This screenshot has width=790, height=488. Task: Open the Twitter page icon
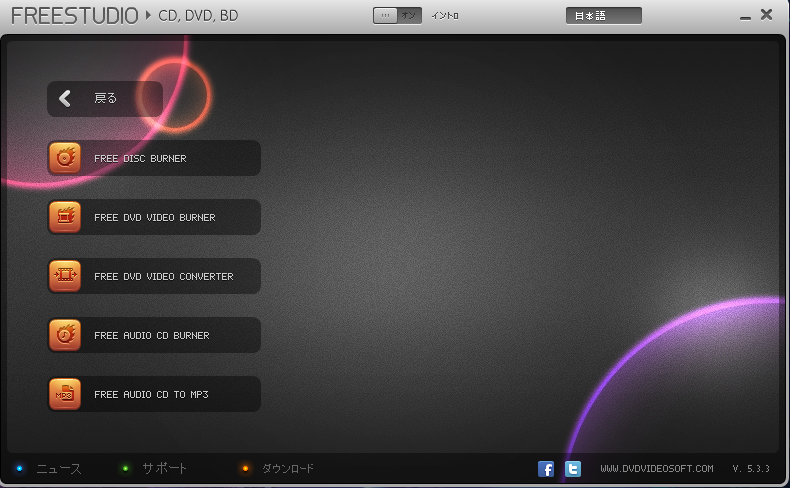coord(573,469)
